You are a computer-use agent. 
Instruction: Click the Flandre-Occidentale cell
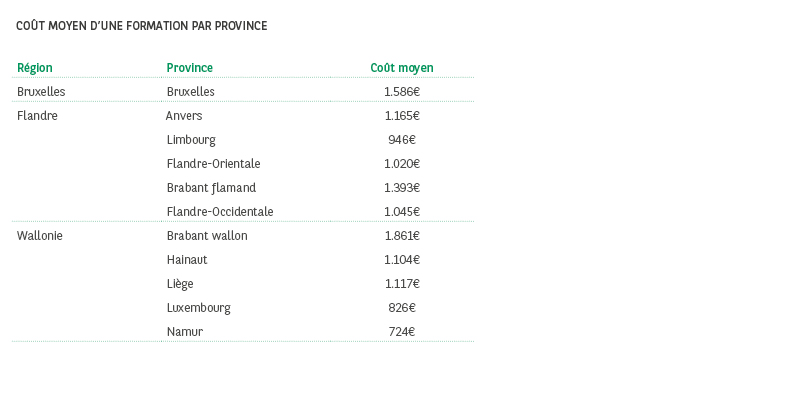pyautogui.click(x=220, y=212)
